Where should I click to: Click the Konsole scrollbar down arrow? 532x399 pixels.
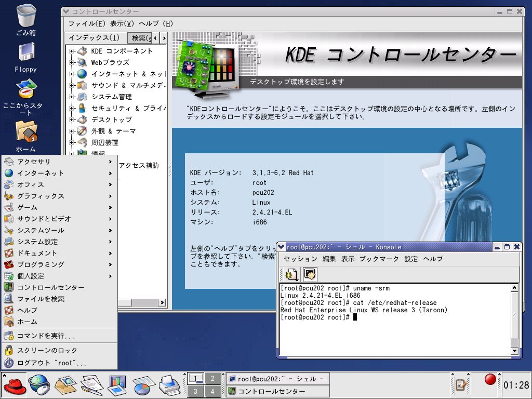coord(514,351)
